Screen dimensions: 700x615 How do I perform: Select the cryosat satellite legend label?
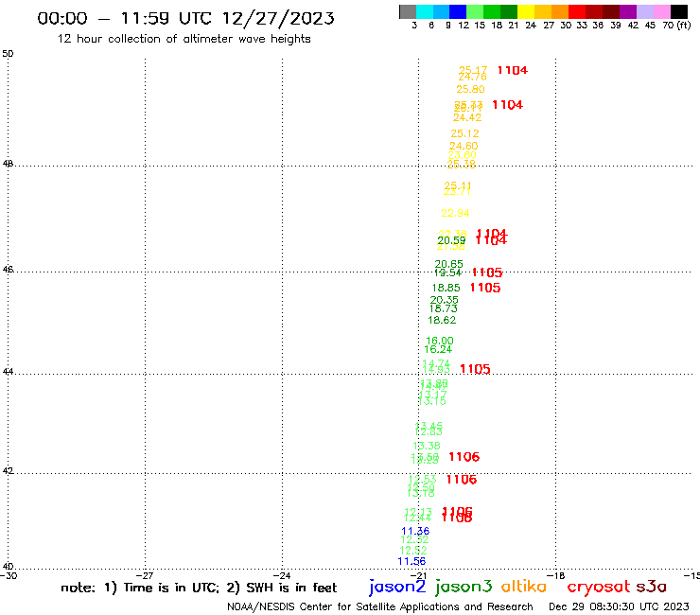pos(599,588)
